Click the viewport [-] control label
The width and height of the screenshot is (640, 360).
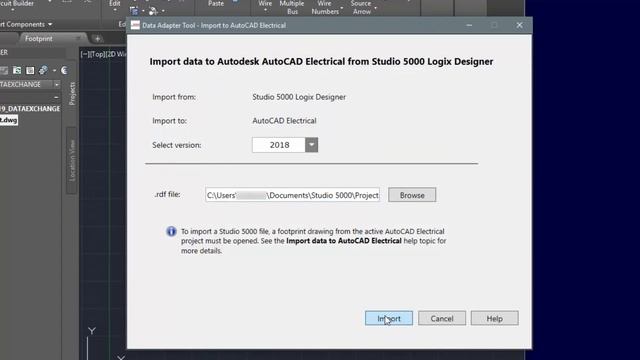pos(84,54)
